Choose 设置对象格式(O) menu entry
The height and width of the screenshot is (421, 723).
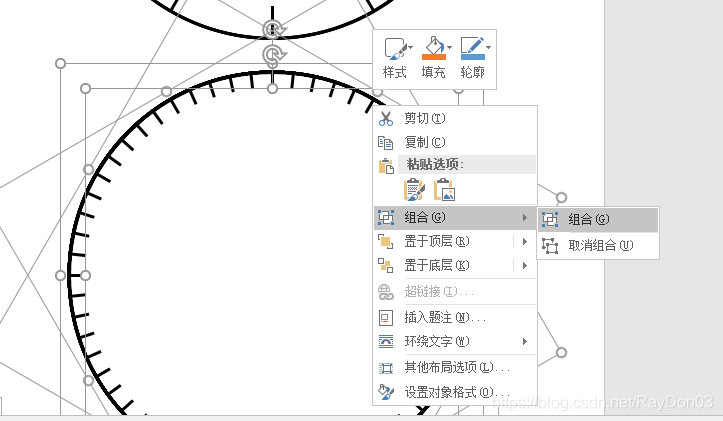pos(455,392)
